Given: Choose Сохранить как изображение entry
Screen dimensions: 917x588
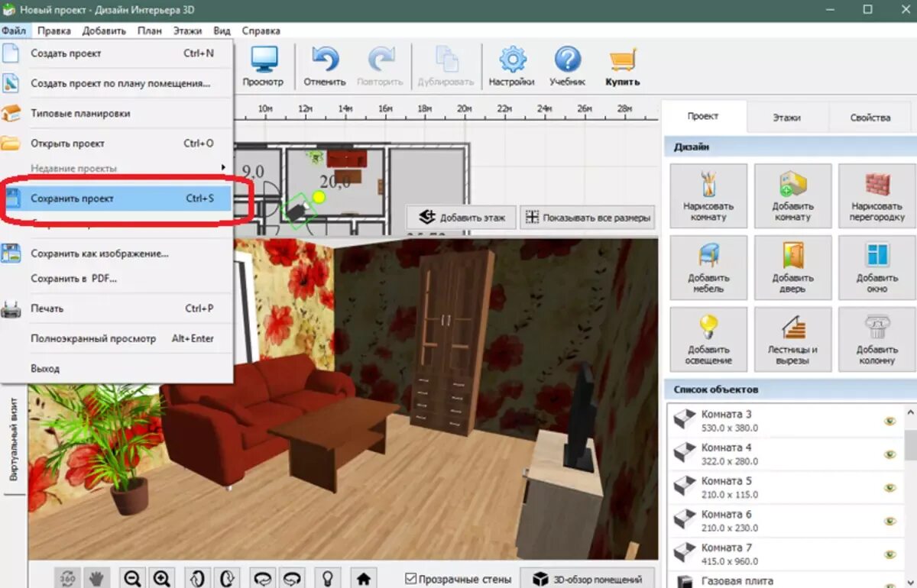Looking at the screenshot, I should coord(116,254).
